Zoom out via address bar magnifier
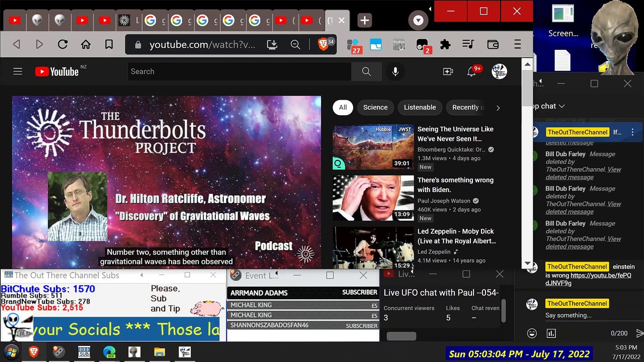The image size is (644, 362). point(295,45)
